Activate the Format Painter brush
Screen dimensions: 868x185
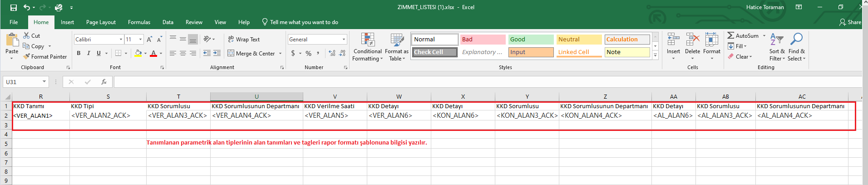(x=26, y=57)
